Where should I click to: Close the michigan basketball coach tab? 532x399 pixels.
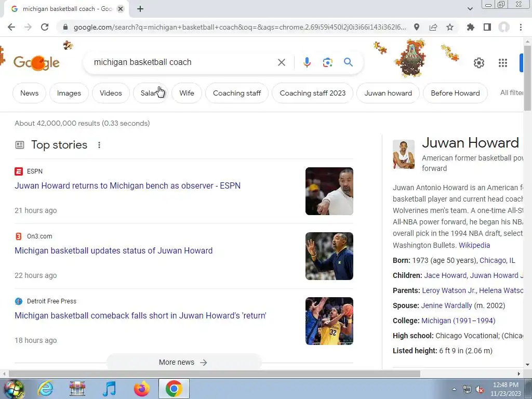pyautogui.click(x=121, y=9)
